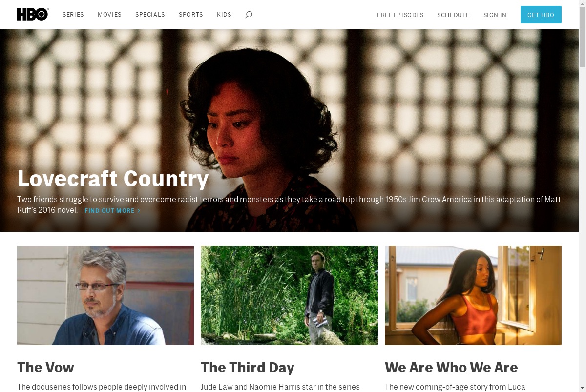Open We Are Who We Are thumbnail
This screenshot has width=586, height=392.
(473, 295)
